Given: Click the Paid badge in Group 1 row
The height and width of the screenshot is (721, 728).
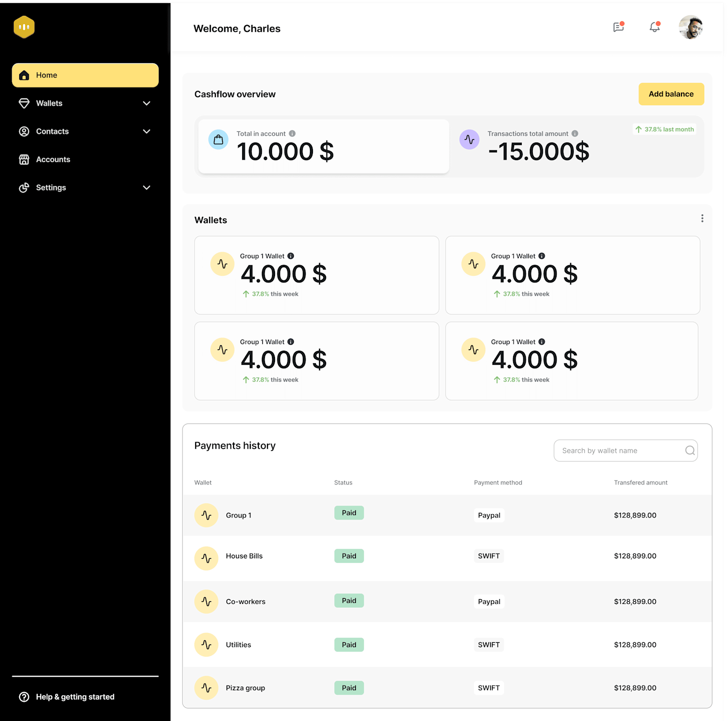Looking at the screenshot, I should tap(349, 513).
